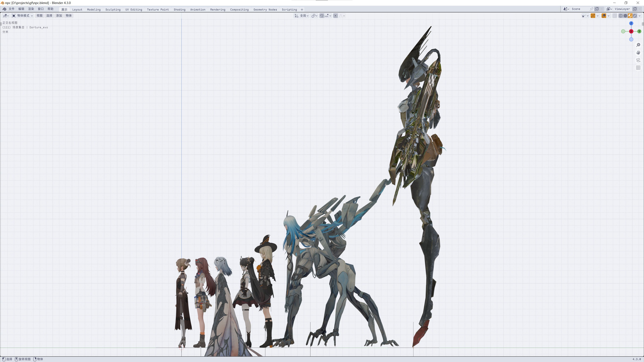Remove the ViewLayer with X button

(640, 9)
